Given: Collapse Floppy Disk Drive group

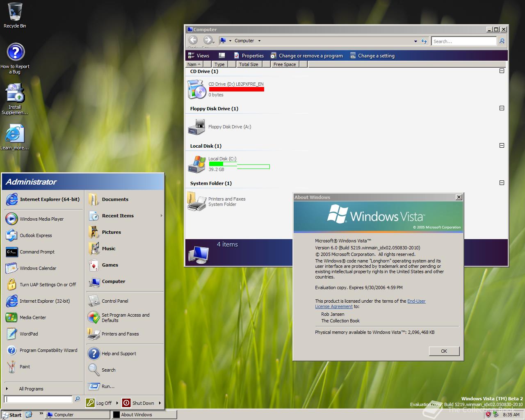Looking at the screenshot, I should click(502, 108).
